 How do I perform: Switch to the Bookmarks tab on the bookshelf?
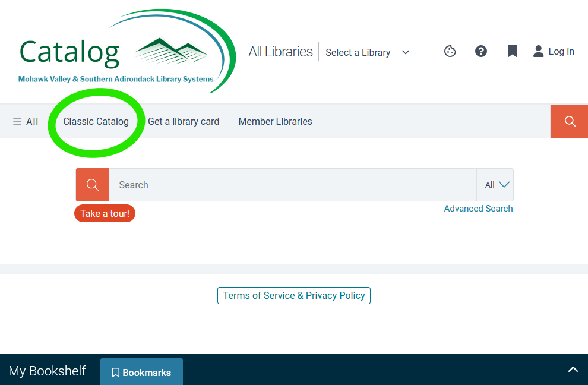tap(141, 371)
